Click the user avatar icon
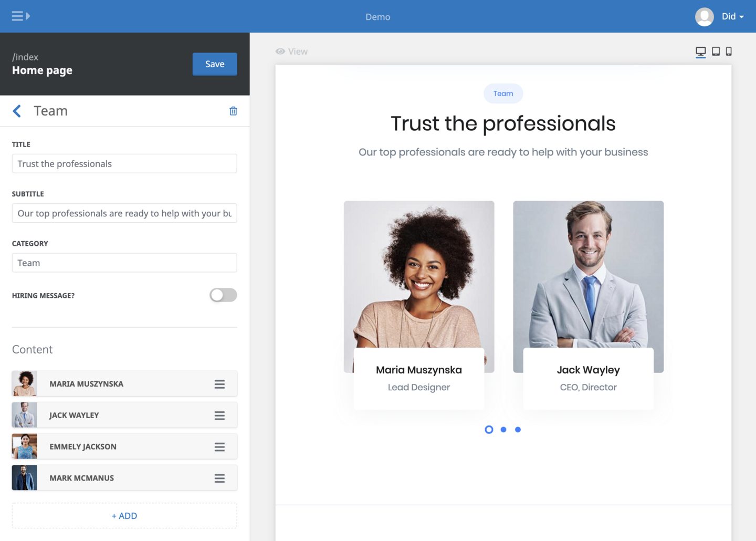 pyautogui.click(x=704, y=17)
